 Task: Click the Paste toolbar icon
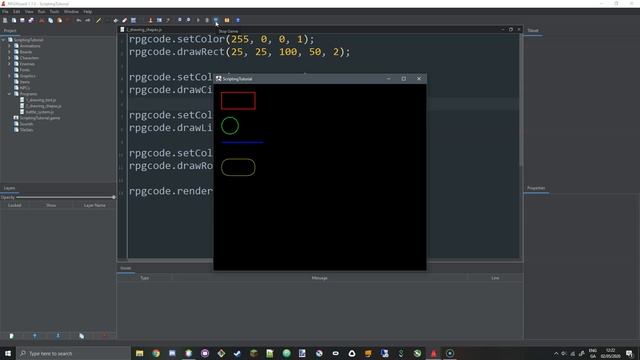[60, 20]
